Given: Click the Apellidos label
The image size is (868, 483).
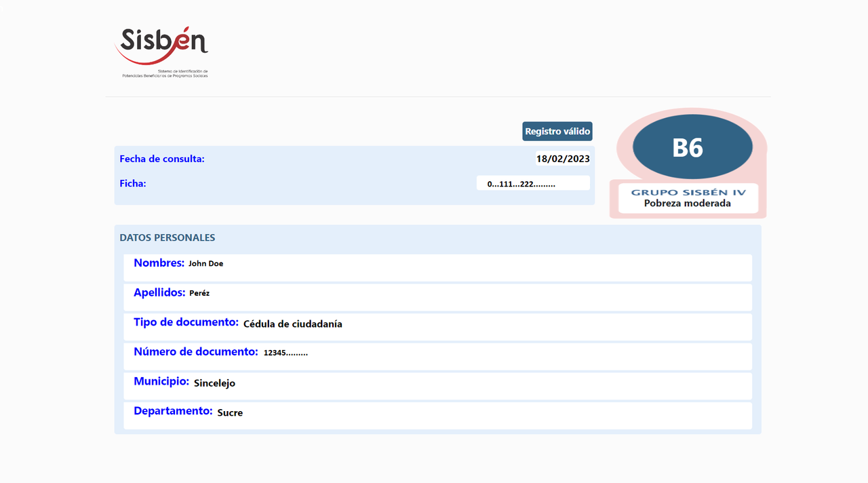Looking at the screenshot, I should pos(159,292).
